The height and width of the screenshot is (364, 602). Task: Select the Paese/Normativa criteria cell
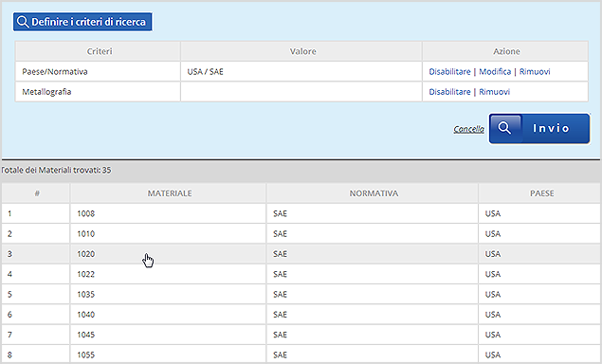(x=98, y=71)
